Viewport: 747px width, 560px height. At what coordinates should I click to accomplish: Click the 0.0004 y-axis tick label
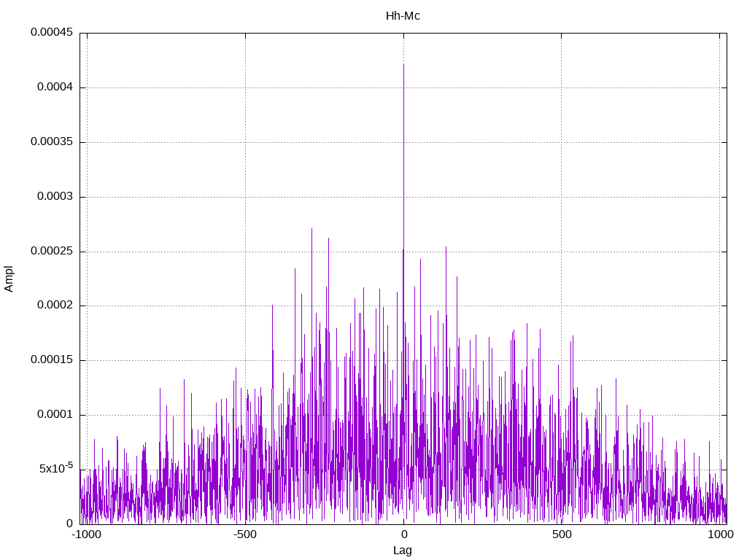[55, 87]
